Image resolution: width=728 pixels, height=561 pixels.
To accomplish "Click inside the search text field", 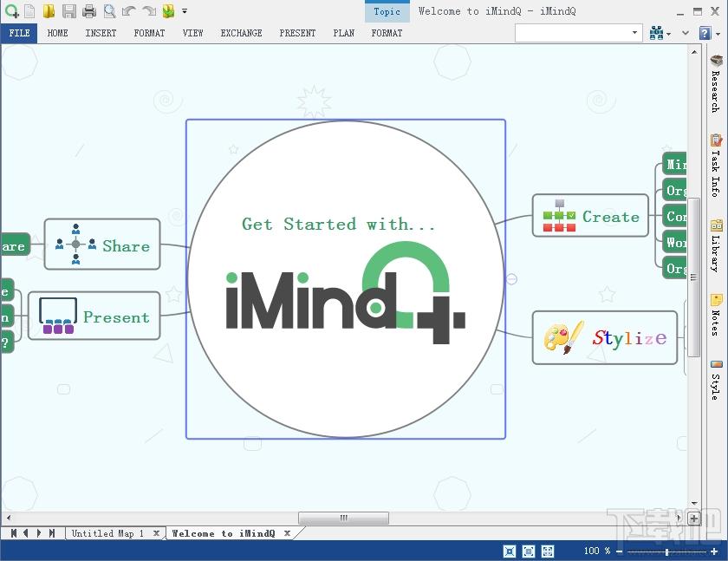I will point(572,33).
